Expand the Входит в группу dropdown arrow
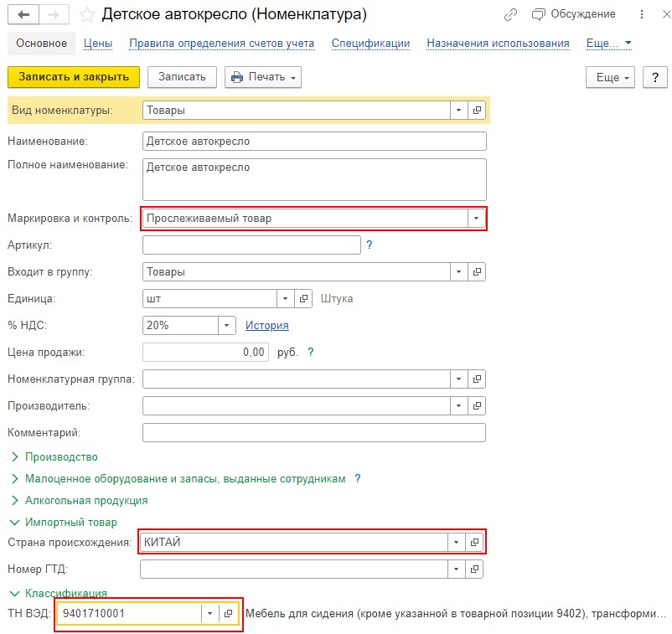The height and width of the screenshot is (634, 672). [458, 272]
